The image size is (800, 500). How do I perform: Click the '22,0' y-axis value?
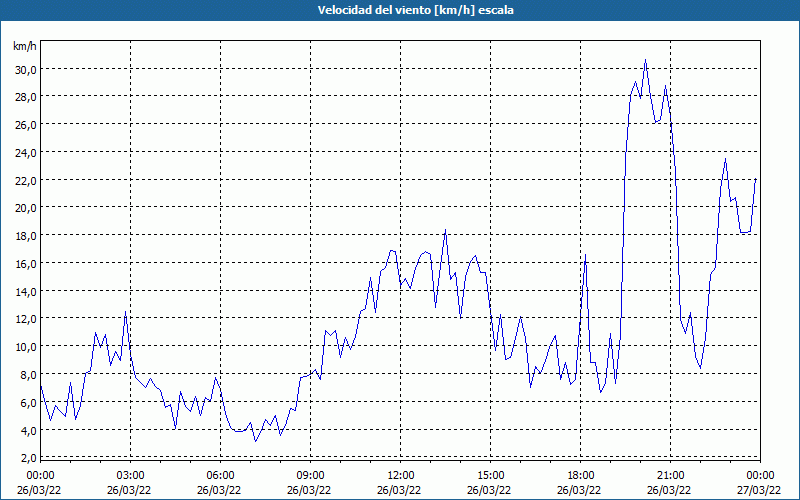point(26,181)
